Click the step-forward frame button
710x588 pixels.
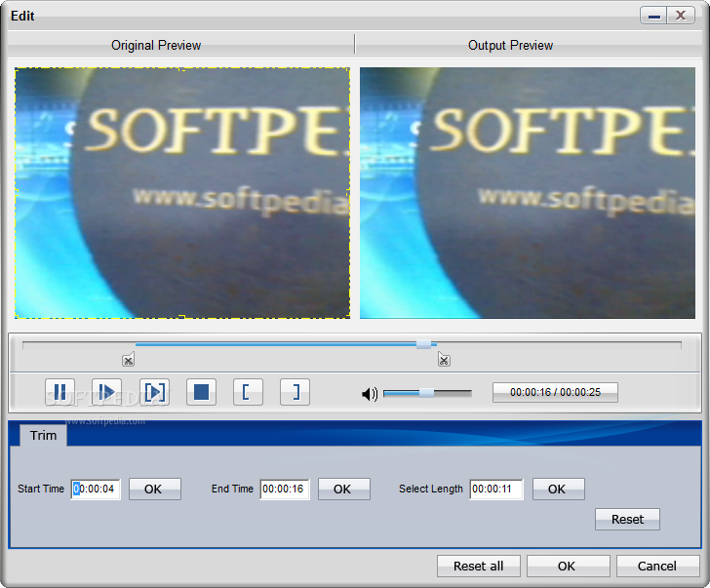tap(107, 392)
